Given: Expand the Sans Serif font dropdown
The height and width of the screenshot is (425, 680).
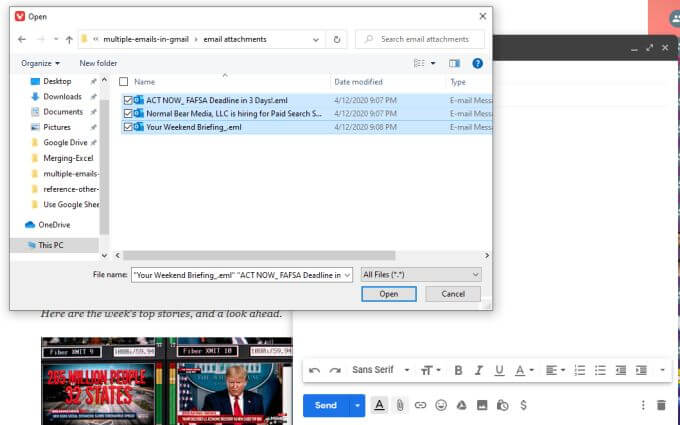Looking at the screenshot, I should coord(380,370).
